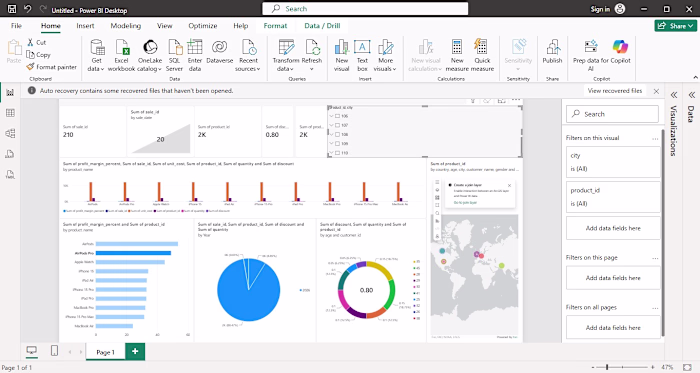Screen dimensions: 700x373
Task: Tick the checkbox for 107 in slicer
Action: (338, 125)
